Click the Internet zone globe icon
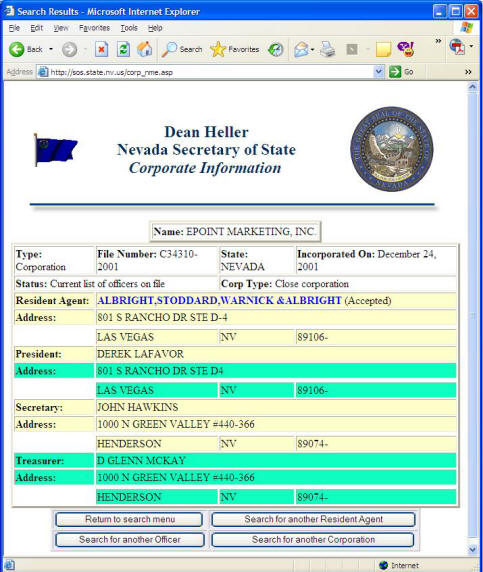 383,565
